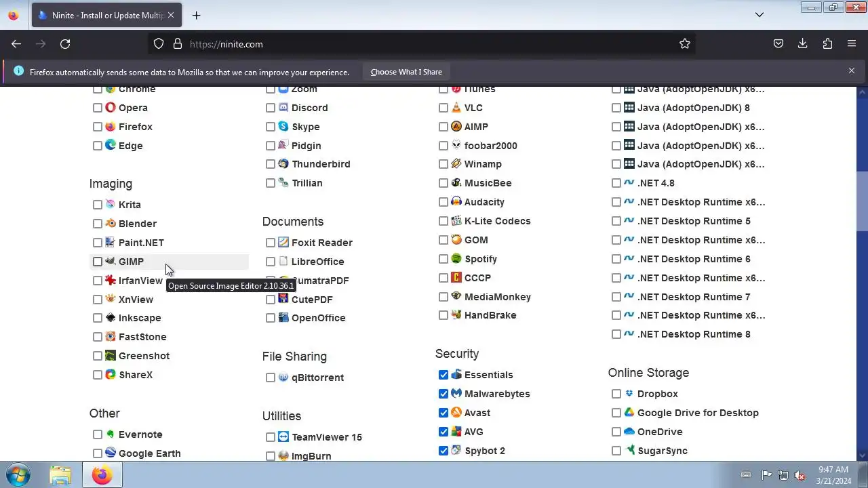Viewport: 868px width, 488px height.
Task: Click the site security shield icon
Action: (x=159, y=44)
